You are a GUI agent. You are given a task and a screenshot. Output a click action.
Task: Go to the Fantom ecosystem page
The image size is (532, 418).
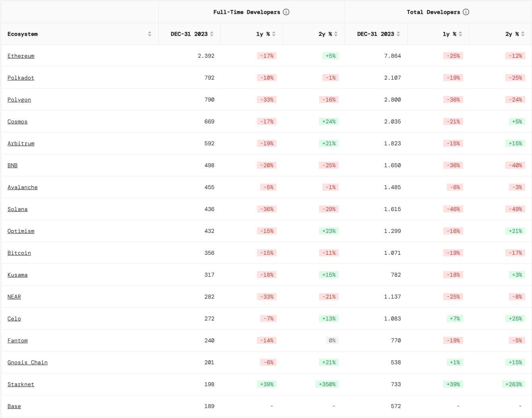coord(18,340)
